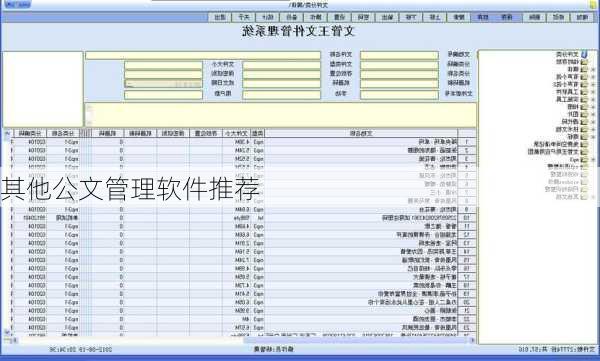Select row number 14 in document table
Image resolution: width=600 pixels, height=361 pixels.
click(x=467, y=252)
